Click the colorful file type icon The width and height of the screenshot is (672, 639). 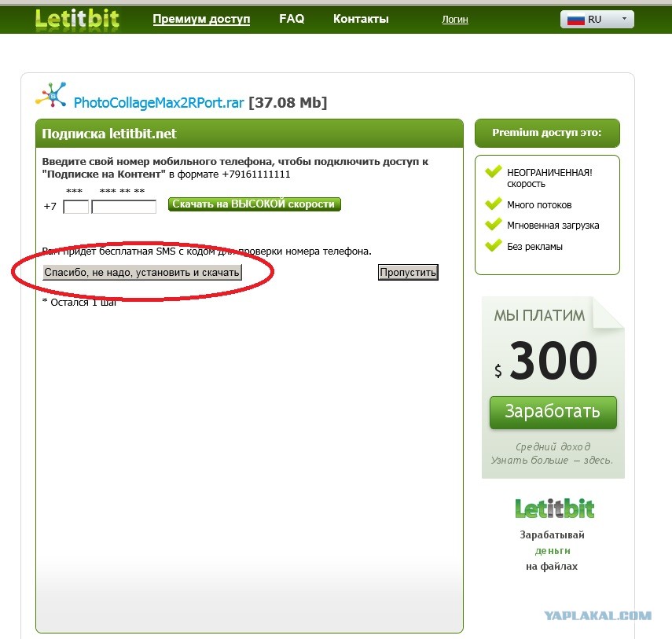pyautogui.click(x=51, y=95)
